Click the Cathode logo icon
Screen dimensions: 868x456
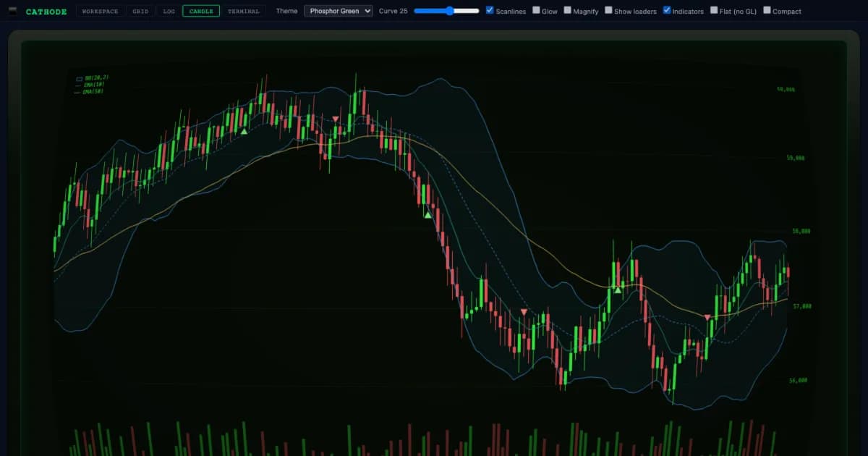pyautogui.click(x=13, y=11)
